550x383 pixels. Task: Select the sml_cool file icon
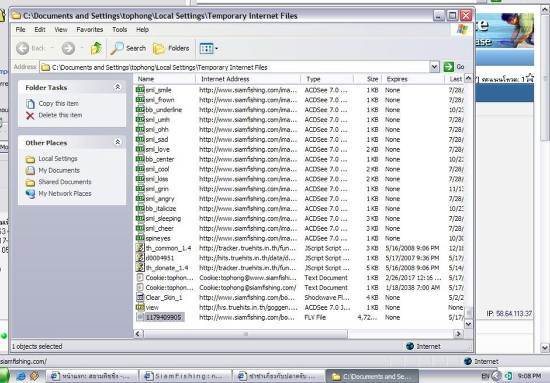(140, 169)
